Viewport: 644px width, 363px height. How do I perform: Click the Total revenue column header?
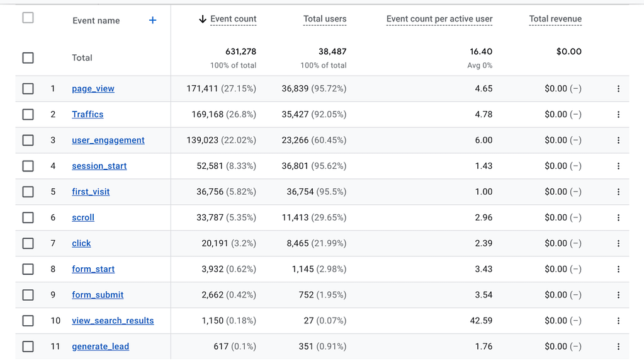coord(555,18)
